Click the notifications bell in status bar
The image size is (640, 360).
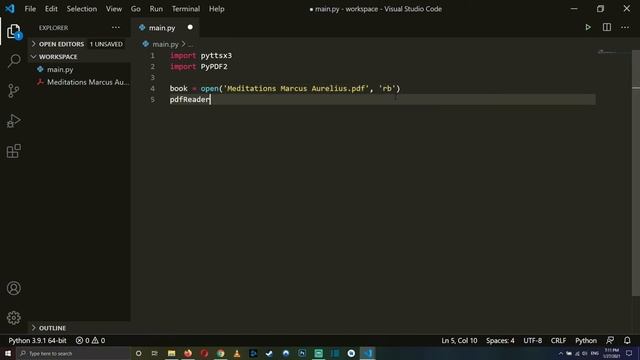point(627,340)
